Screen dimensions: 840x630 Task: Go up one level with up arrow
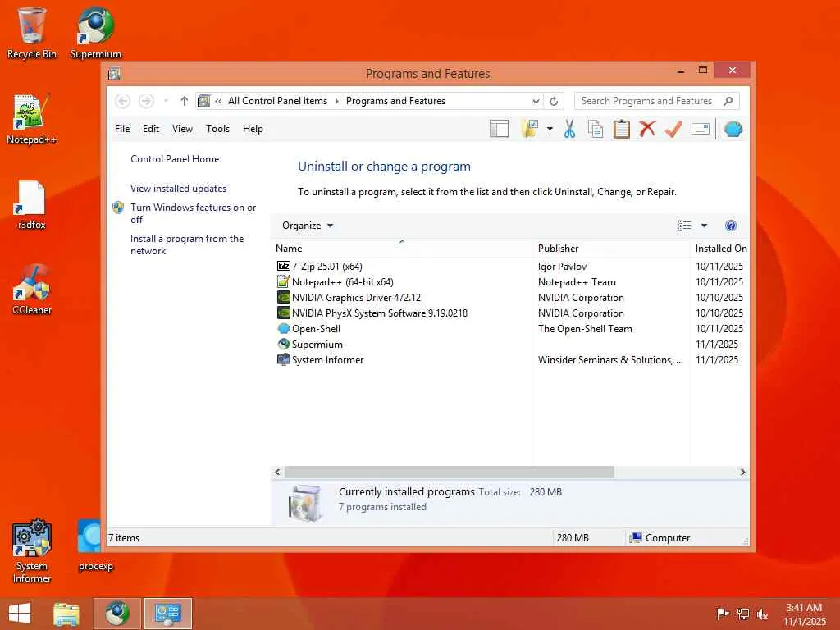click(x=185, y=101)
